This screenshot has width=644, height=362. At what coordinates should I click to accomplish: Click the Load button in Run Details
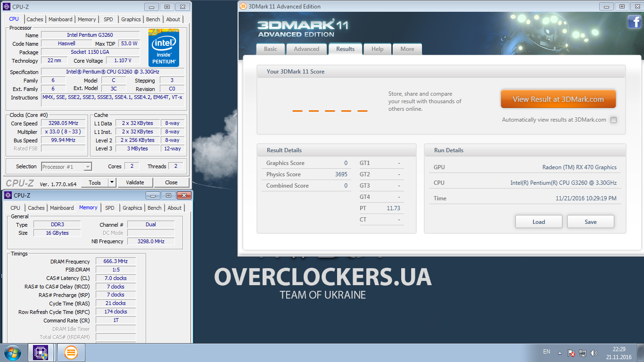(539, 222)
